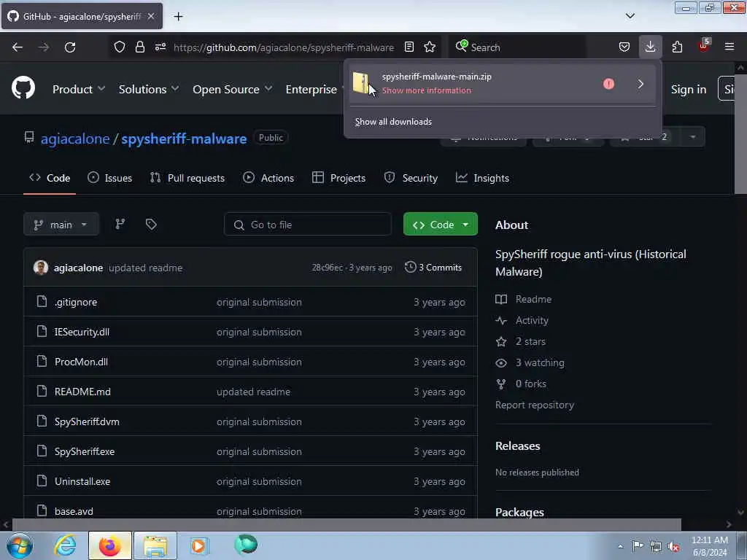
Task: Open the tags icon next to branches
Action: (151, 225)
